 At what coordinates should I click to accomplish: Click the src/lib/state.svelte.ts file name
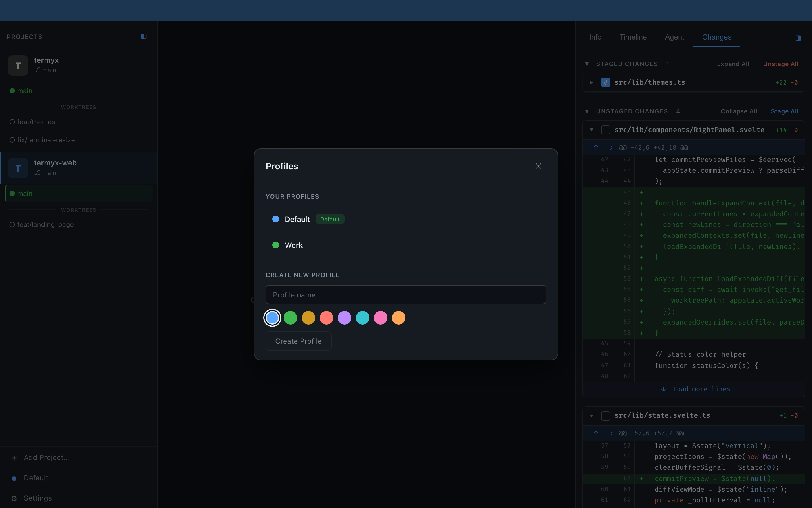(x=662, y=416)
